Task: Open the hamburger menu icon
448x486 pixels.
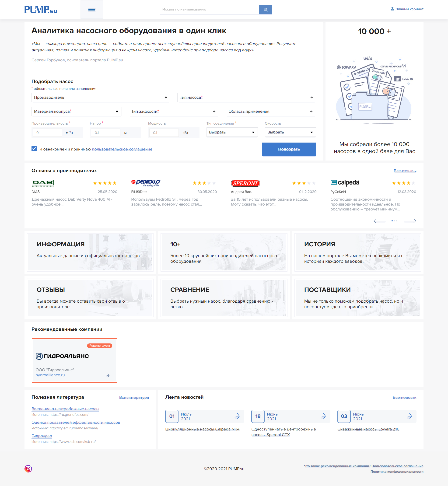Action: click(x=92, y=10)
